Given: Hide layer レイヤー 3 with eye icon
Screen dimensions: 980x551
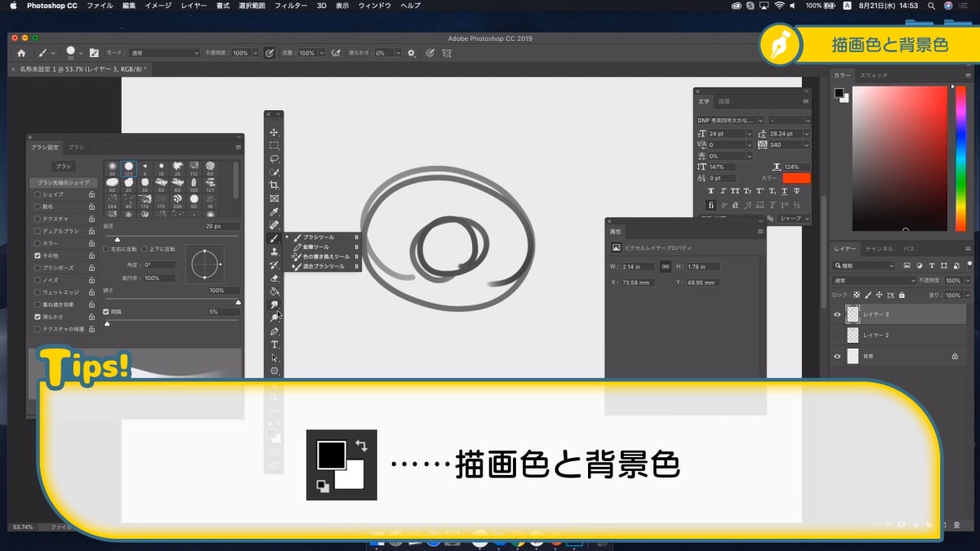Looking at the screenshot, I should tap(837, 314).
